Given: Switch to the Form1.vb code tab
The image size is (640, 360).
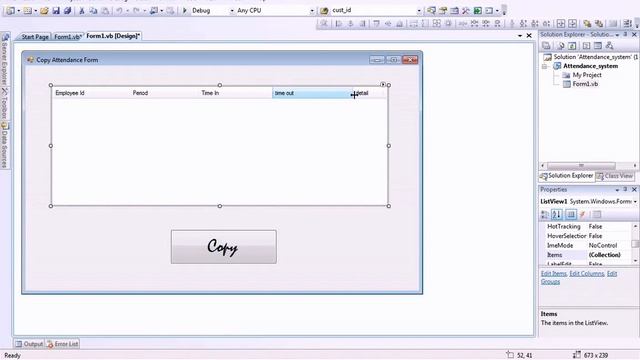Looking at the screenshot, I should 68,37.
